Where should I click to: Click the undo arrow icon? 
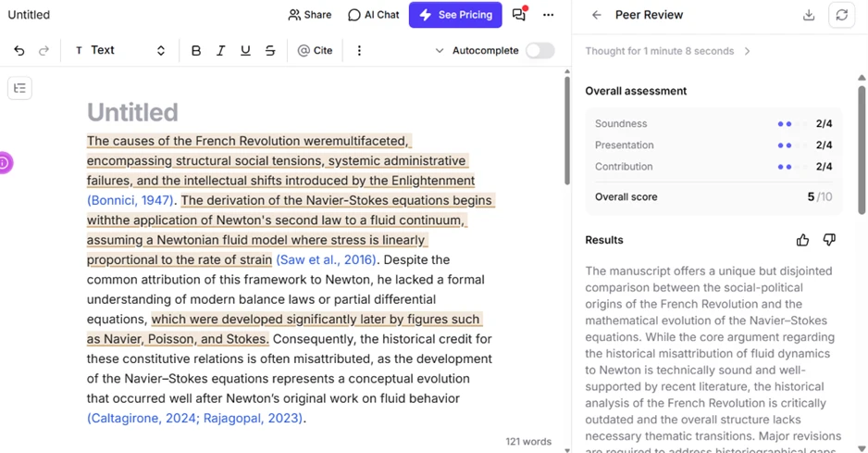point(19,50)
